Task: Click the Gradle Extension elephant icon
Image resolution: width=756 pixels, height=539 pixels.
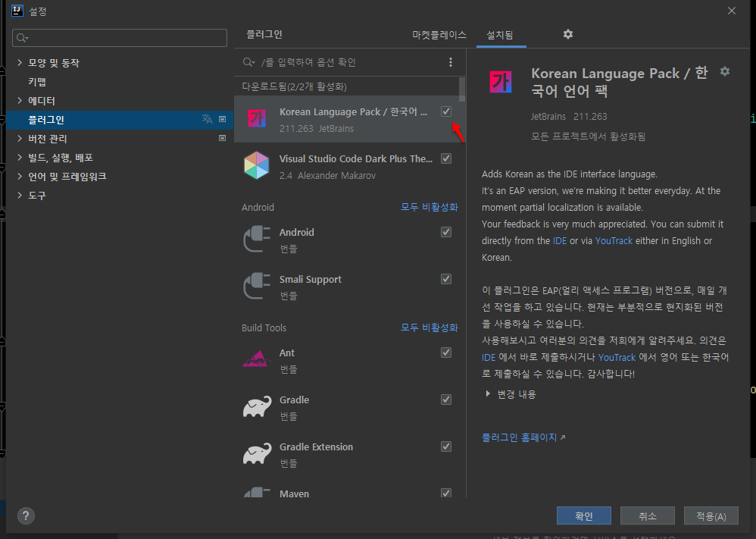Action: [x=257, y=453]
